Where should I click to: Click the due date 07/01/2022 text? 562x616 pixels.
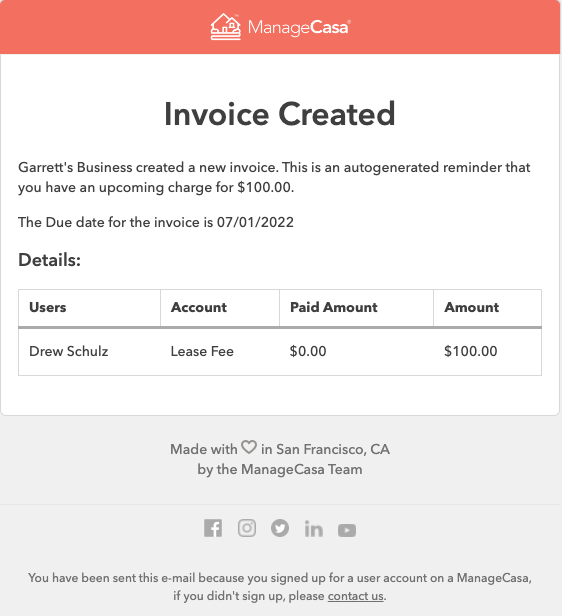(x=255, y=222)
